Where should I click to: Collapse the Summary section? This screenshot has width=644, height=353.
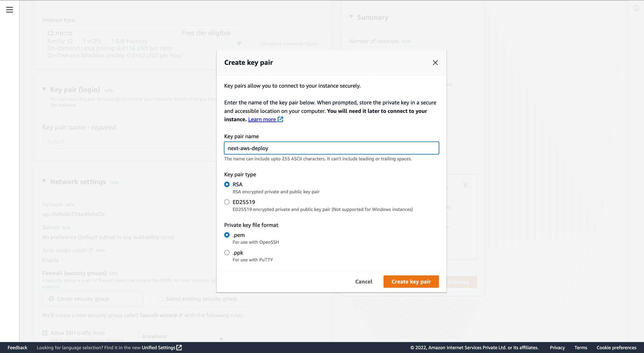pyautogui.click(x=351, y=17)
